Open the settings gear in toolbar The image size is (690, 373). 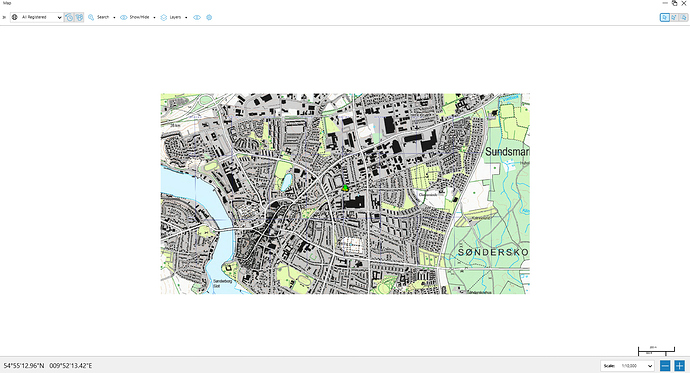[209, 18]
